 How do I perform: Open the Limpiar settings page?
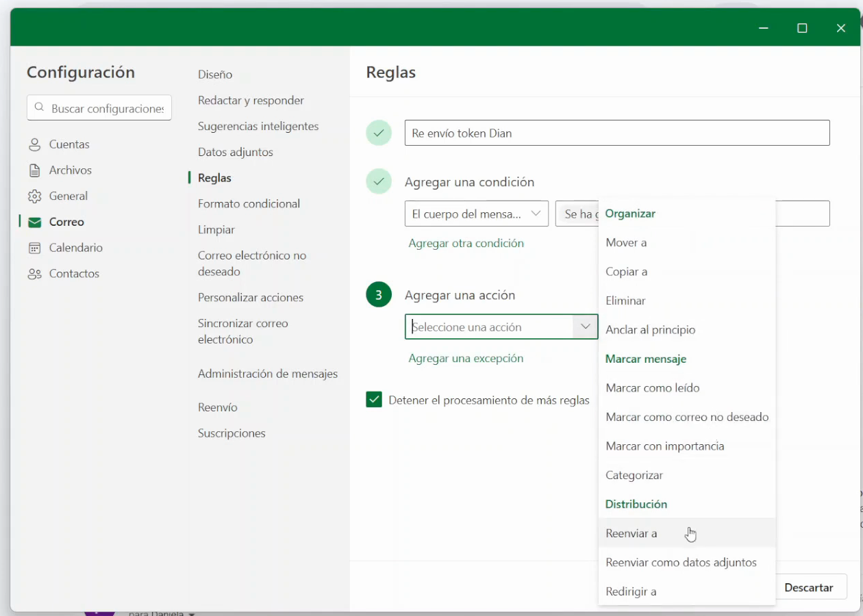pos(216,230)
